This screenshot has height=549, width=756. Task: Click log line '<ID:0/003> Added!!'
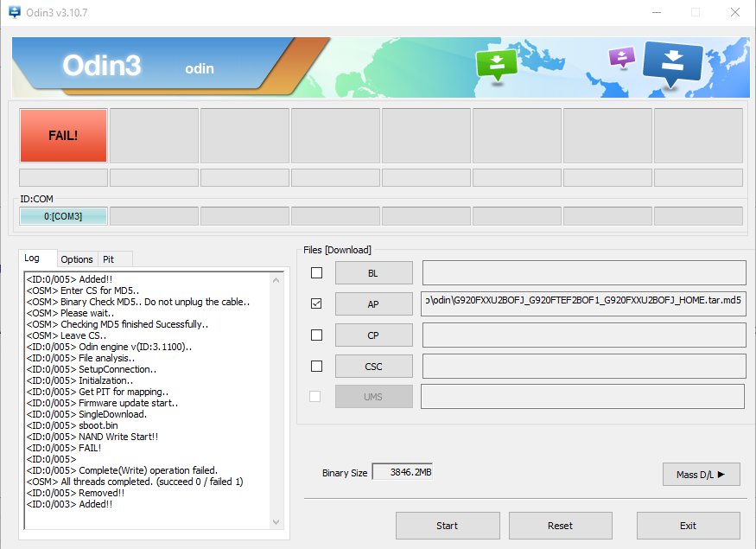69,504
